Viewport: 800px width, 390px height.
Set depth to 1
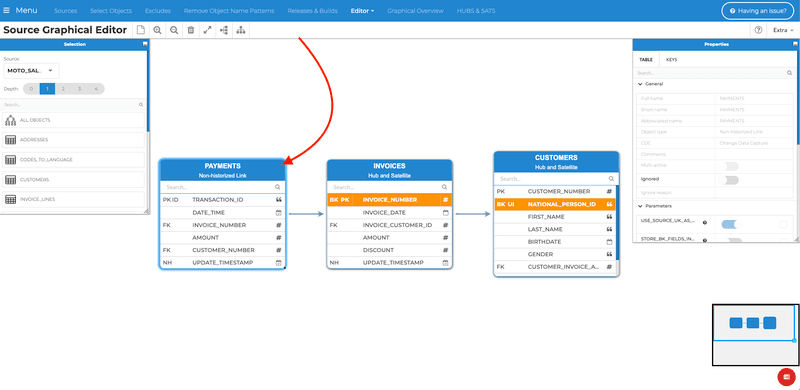[x=47, y=89]
